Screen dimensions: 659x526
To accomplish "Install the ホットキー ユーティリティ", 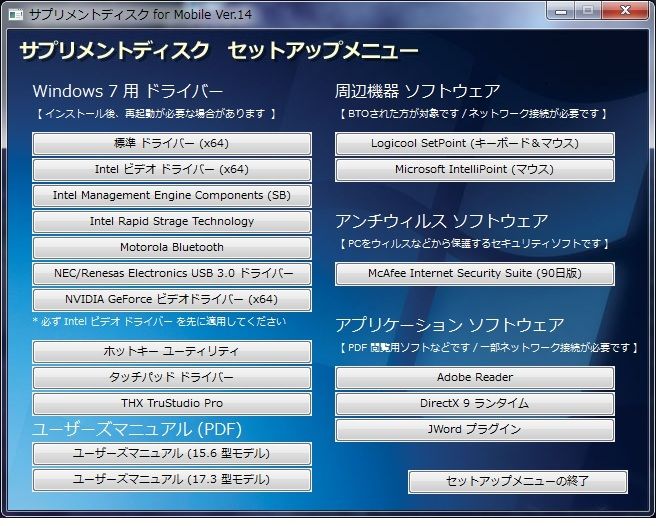I will click(172, 352).
